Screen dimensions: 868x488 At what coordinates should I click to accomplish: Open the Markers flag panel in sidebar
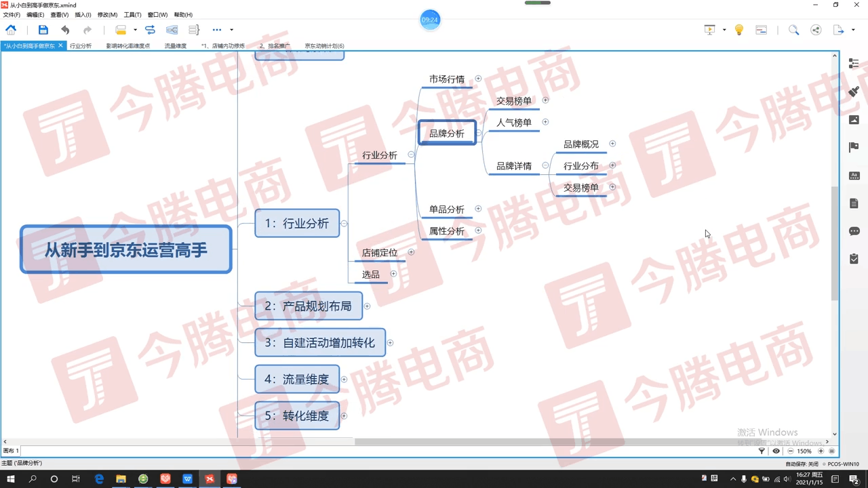(854, 147)
